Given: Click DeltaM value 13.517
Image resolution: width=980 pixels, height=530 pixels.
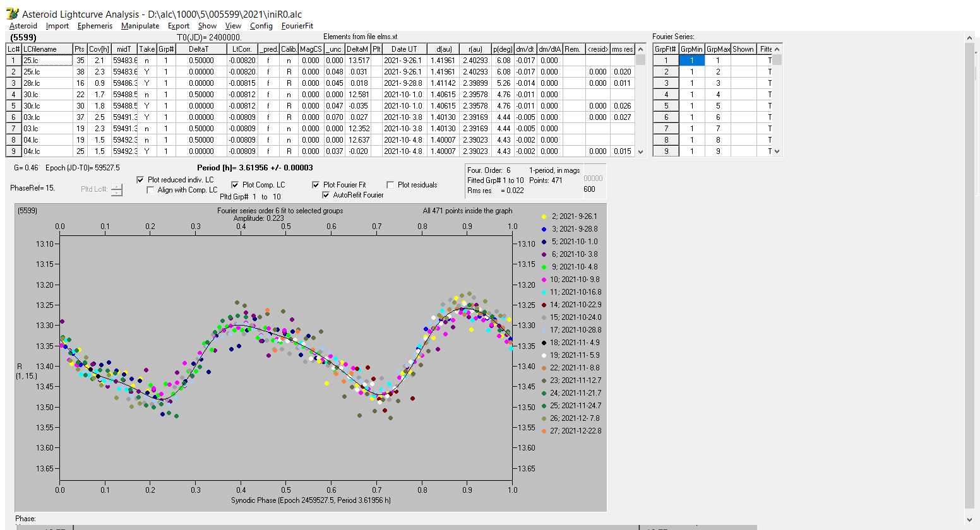Looking at the screenshot, I should (x=357, y=61).
